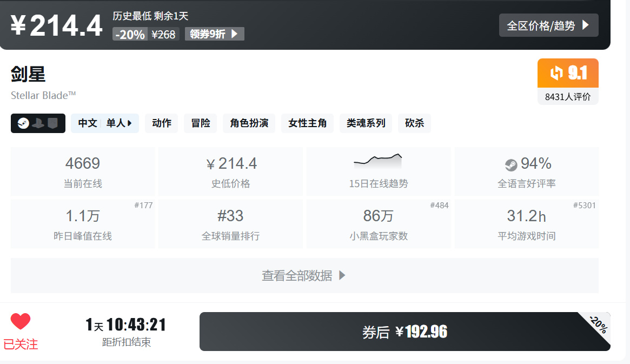The width and height of the screenshot is (630, 364).
Task: Open the 94% 全语言好评率 stat card
Action: click(x=526, y=171)
